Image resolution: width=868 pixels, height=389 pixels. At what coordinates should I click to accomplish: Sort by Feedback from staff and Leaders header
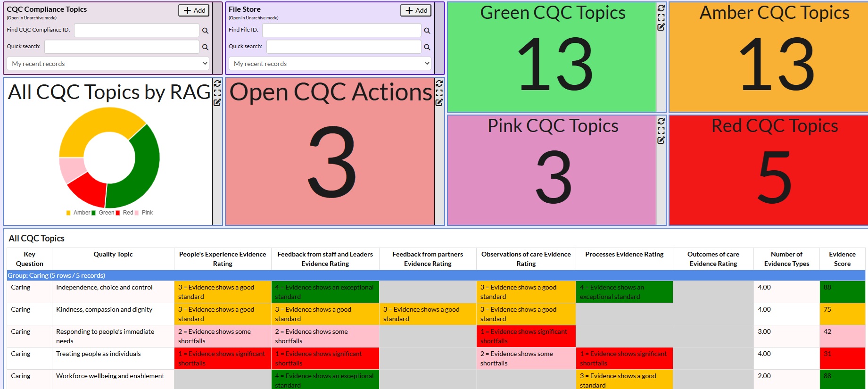[x=325, y=259]
